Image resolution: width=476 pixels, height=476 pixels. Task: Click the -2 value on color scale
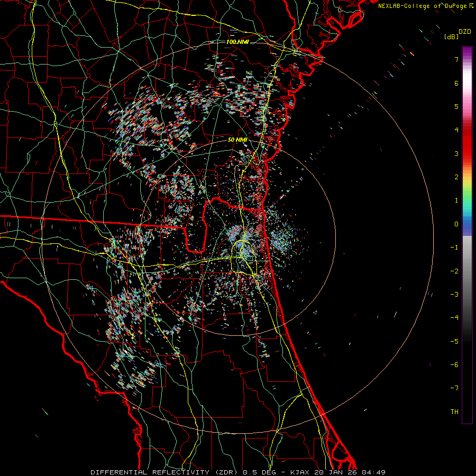(x=454, y=271)
